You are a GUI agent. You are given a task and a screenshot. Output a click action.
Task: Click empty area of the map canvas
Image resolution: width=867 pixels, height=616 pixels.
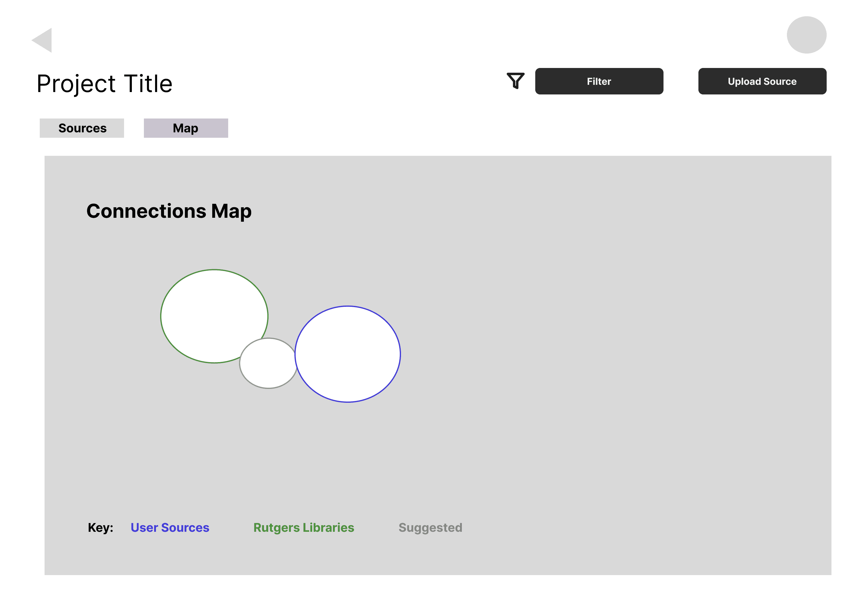pyautogui.click(x=608, y=341)
